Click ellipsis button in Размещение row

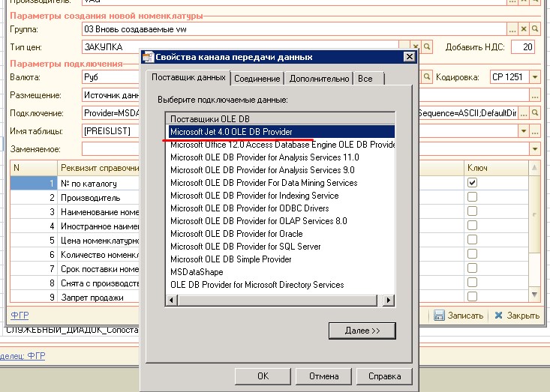click(x=535, y=95)
